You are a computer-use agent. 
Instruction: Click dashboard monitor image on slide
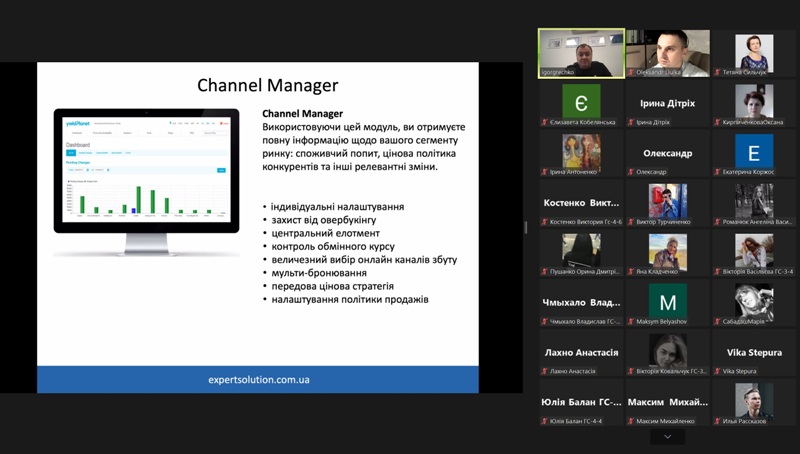pos(146,181)
